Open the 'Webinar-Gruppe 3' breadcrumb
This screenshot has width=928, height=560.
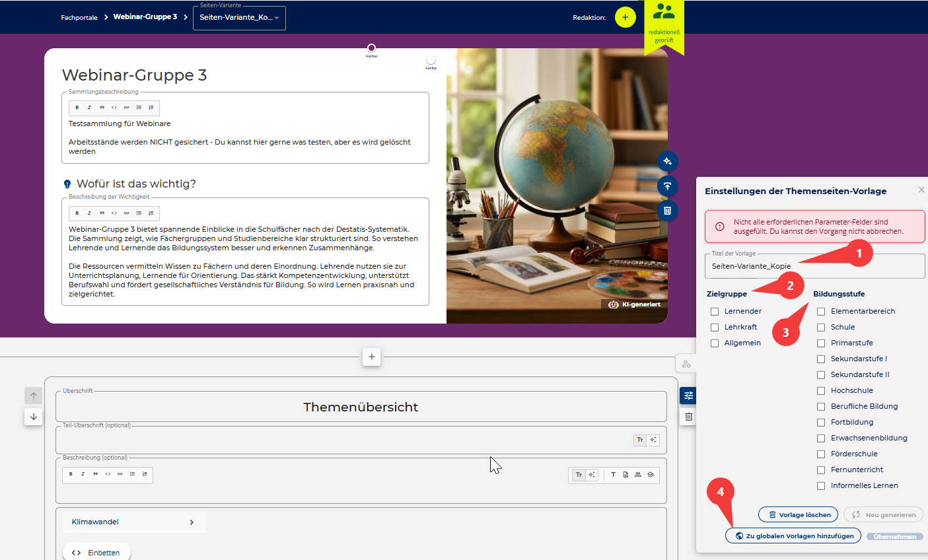tap(145, 17)
